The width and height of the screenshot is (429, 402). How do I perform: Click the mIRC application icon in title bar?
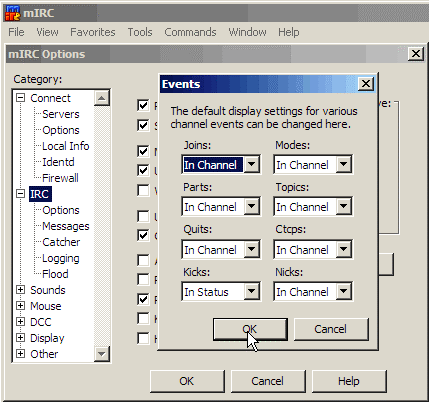pyautogui.click(x=13, y=13)
